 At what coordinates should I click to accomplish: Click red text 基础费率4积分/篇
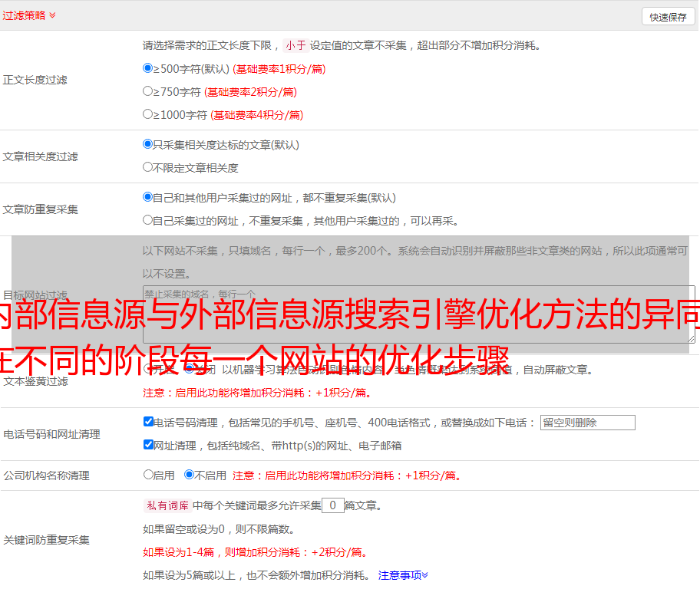point(256,115)
